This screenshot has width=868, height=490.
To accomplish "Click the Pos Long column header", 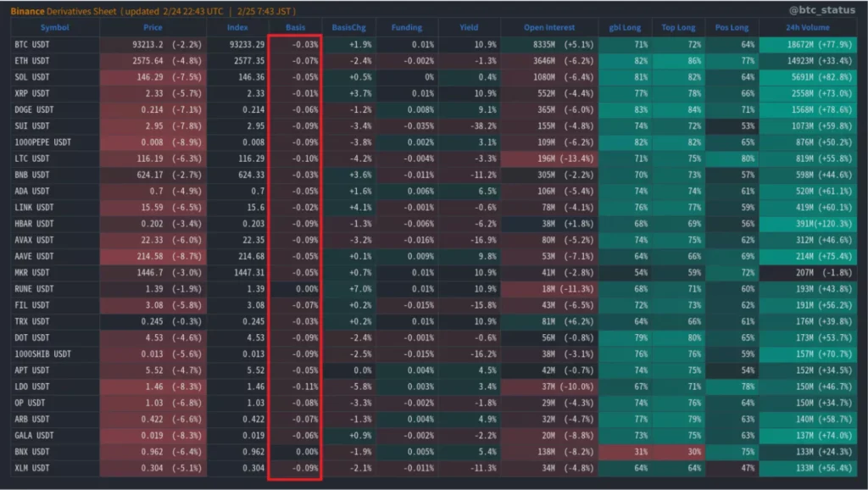I will click(x=732, y=27).
